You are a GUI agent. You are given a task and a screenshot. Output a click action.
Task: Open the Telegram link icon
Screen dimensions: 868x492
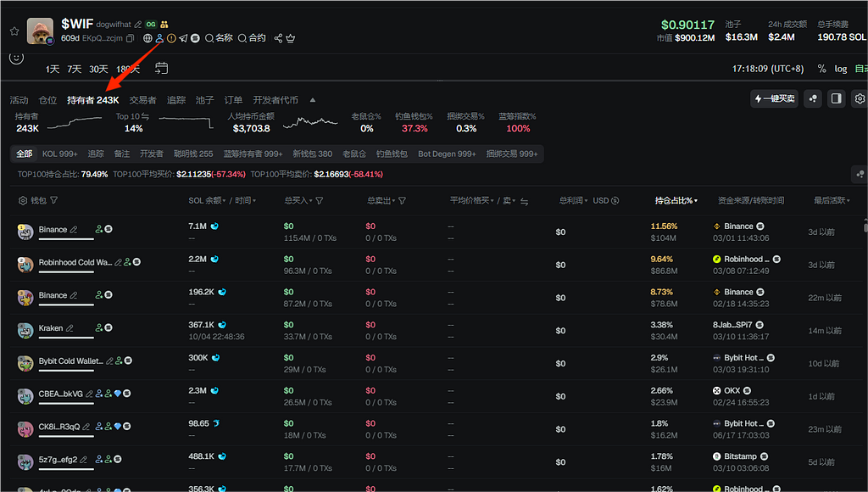tap(183, 38)
